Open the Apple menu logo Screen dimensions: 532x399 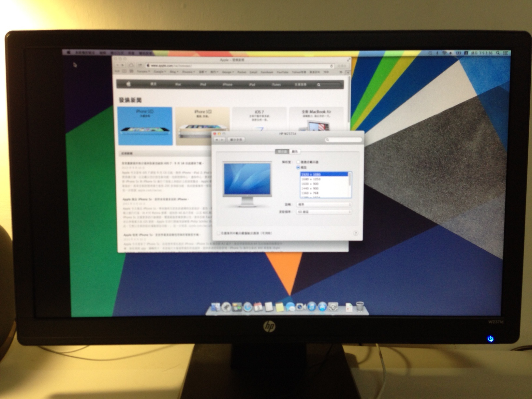[68, 52]
